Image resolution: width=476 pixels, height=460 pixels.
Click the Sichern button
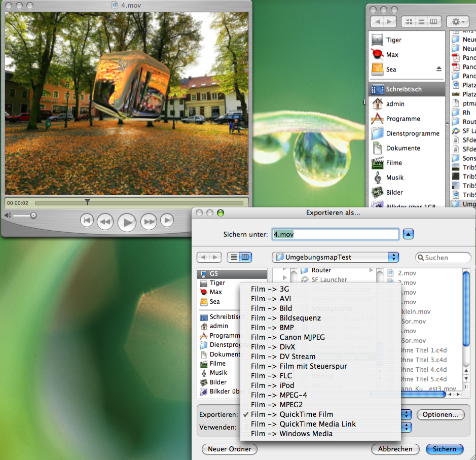pos(445,449)
